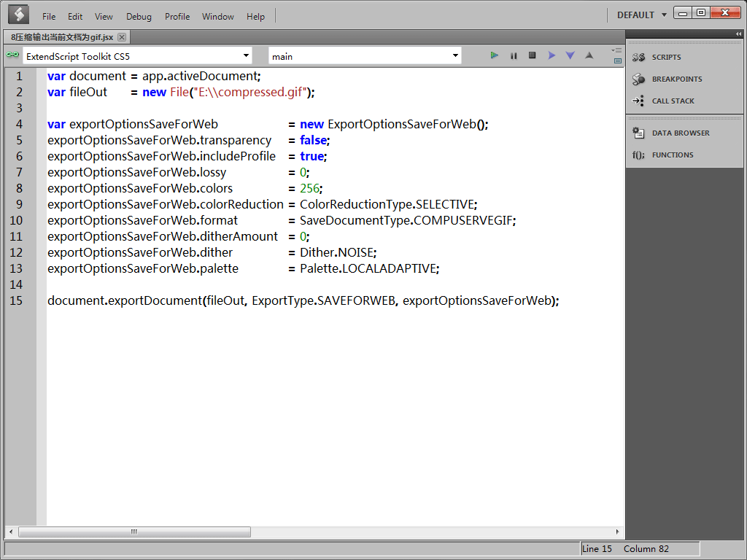Open the main engine dropdown
747x560 pixels.
455,55
